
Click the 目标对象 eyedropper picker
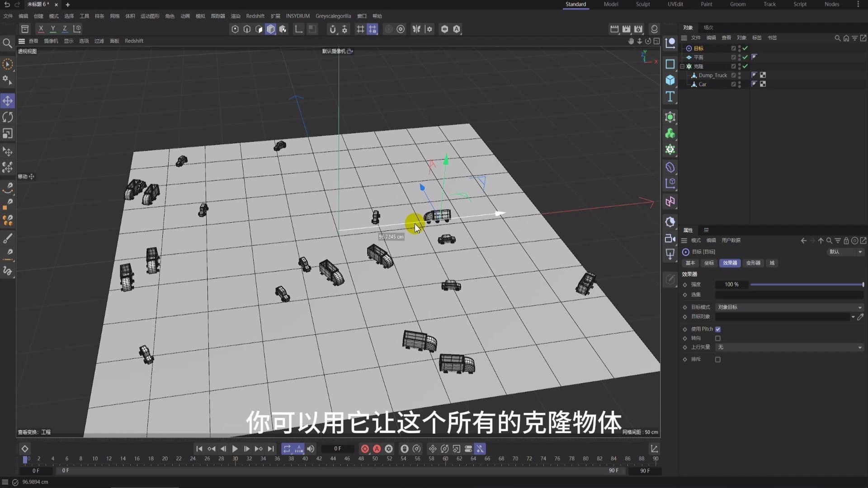tap(861, 318)
